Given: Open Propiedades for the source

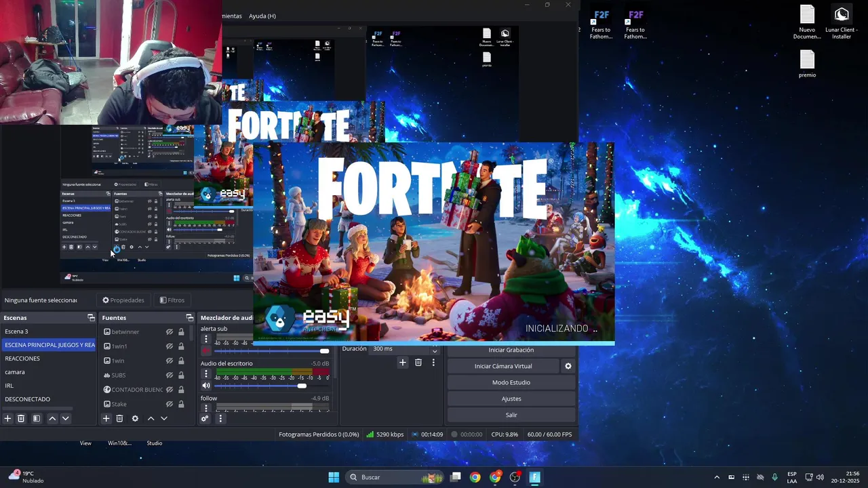Looking at the screenshot, I should (123, 300).
